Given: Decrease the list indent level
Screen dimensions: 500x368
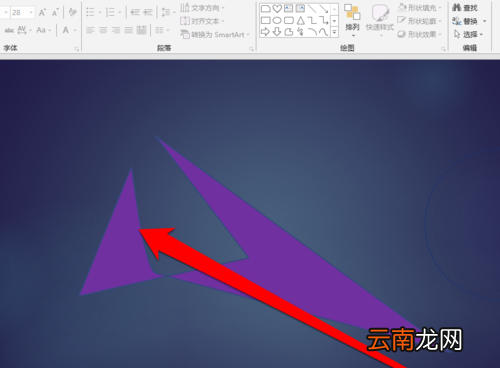Looking at the screenshot, I should pos(135,13).
